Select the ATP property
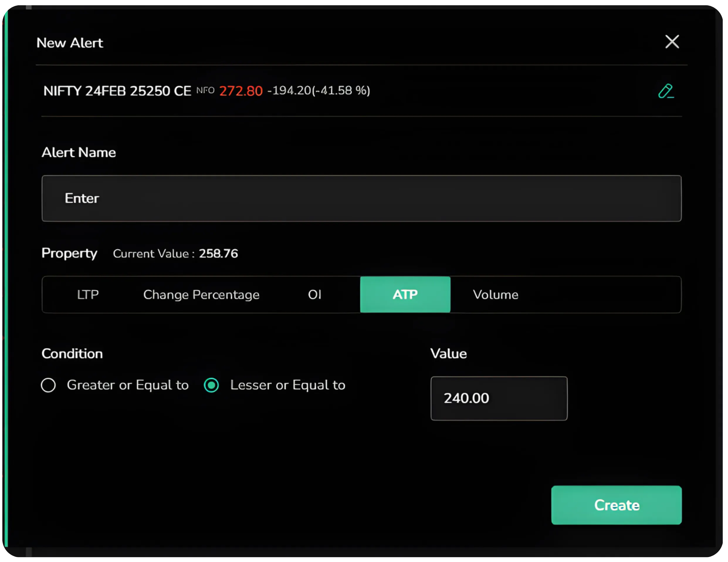This screenshot has width=728, height=562. pyautogui.click(x=405, y=295)
